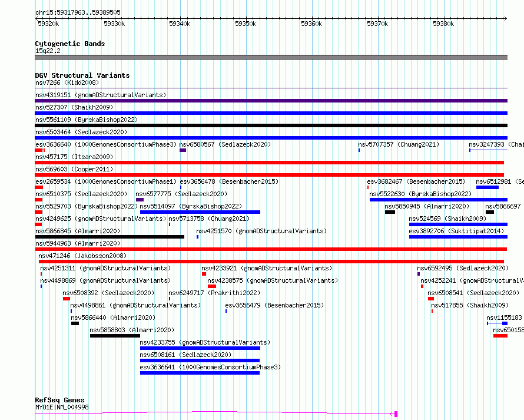The height and width of the screenshot is (420, 524).
Task: Click the nsv6512981 variant label
Action: click(500, 181)
